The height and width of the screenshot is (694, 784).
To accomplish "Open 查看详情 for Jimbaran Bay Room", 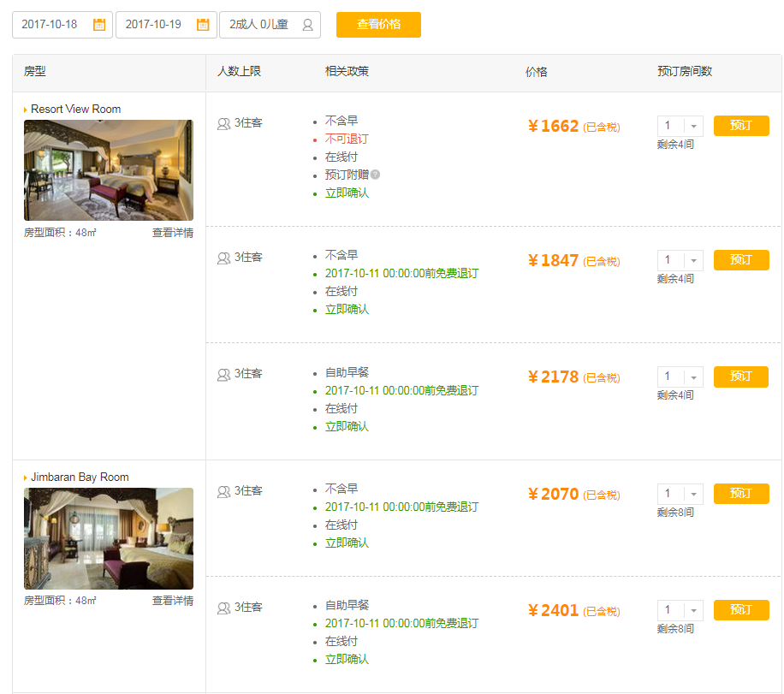I will pyautogui.click(x=172, y=601).
